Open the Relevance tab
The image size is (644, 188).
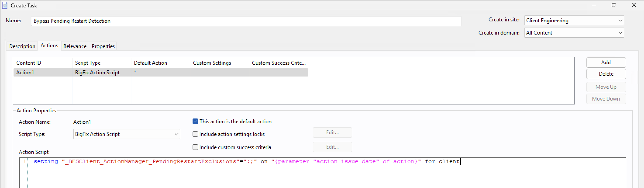point(75,46)
